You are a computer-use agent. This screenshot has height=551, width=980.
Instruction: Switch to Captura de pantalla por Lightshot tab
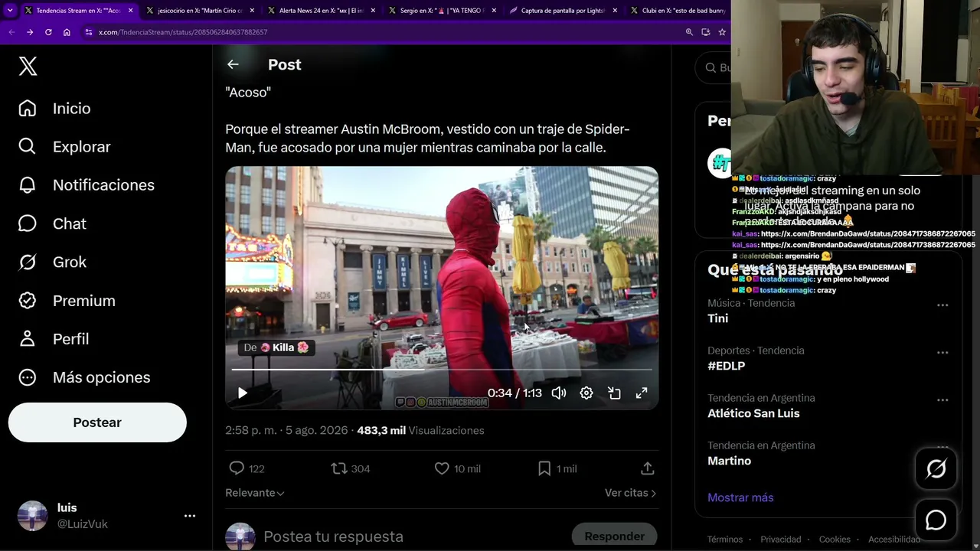click(563, 11)
